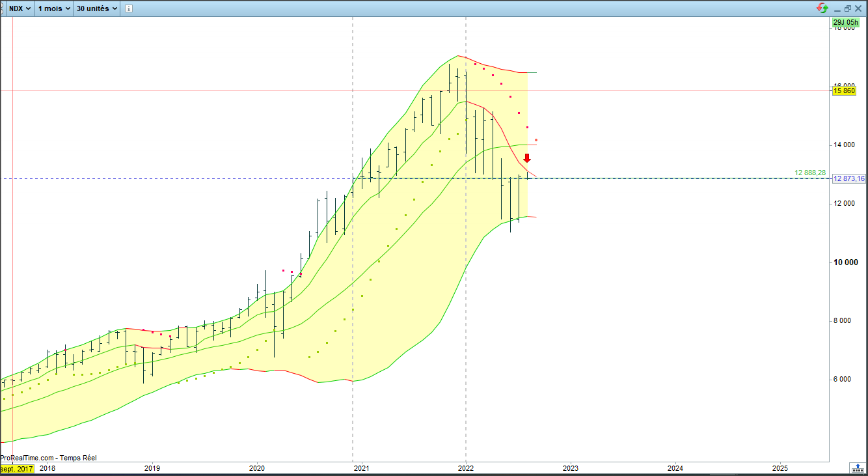Click the red-green refresh arrows icon
Viewport: 868px width, 476px height.
pyautogui.click(x=822, y=8)
